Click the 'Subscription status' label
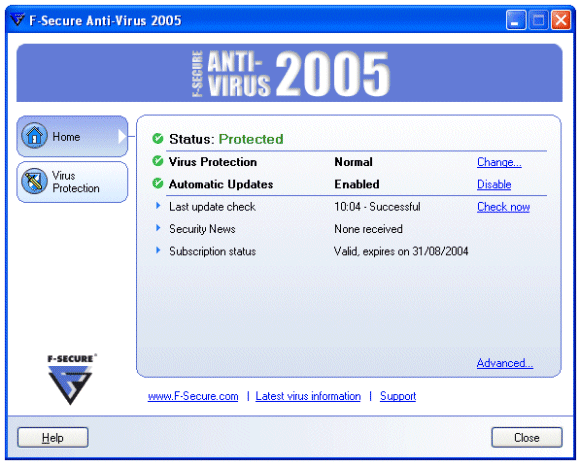The width and height of the screenshot is (580, 466). 212,251
